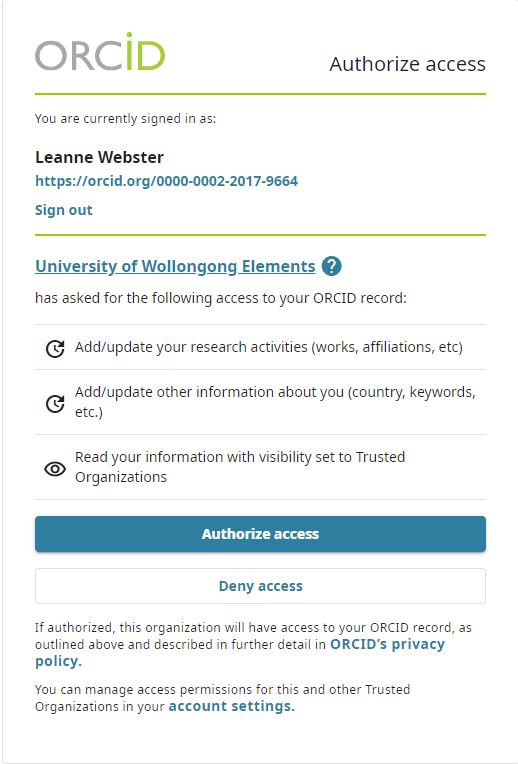This screenshot has height=764, width=518.
Task: Click the update icon beside research activities
Action: [x=55, y=348]
